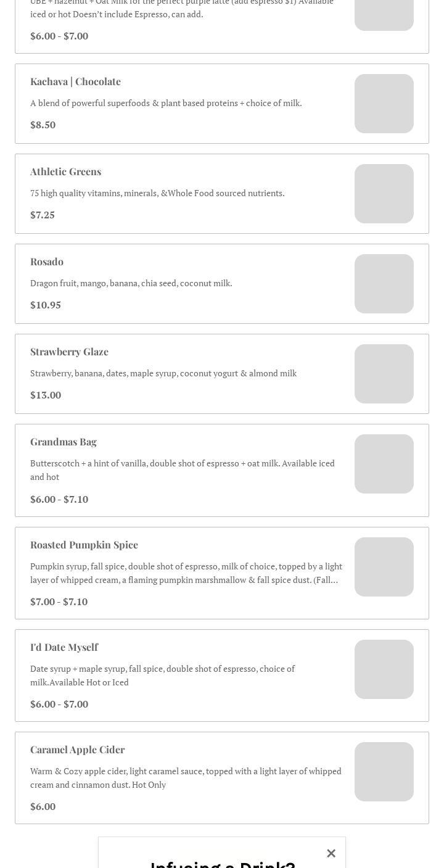Open Roasted Pumpkin Spice thumbnail
The image size is (444, 868).
coord(384,567)
